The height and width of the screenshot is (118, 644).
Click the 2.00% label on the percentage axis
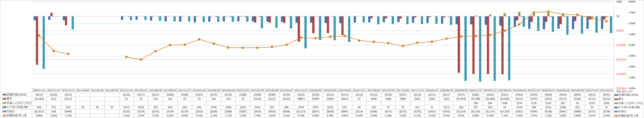[632, 67]
